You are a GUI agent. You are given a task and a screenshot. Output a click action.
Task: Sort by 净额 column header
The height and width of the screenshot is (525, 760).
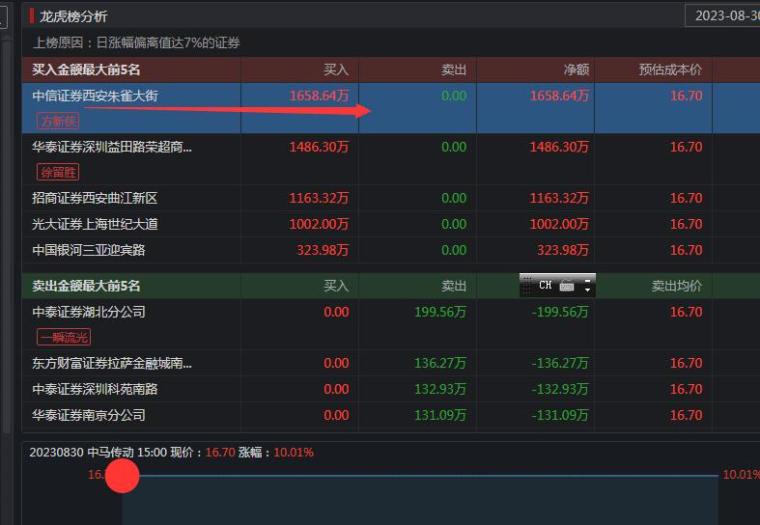(x=576, y=70)
